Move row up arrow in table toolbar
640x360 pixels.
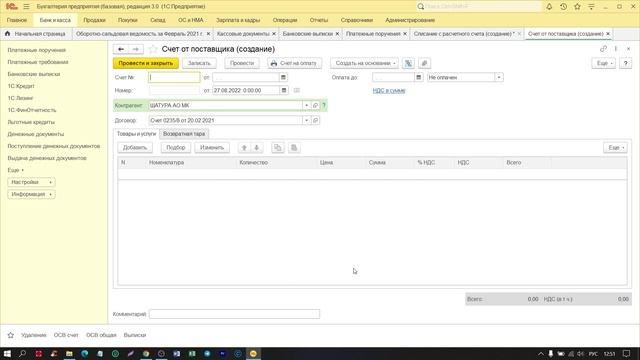[244, 147]
